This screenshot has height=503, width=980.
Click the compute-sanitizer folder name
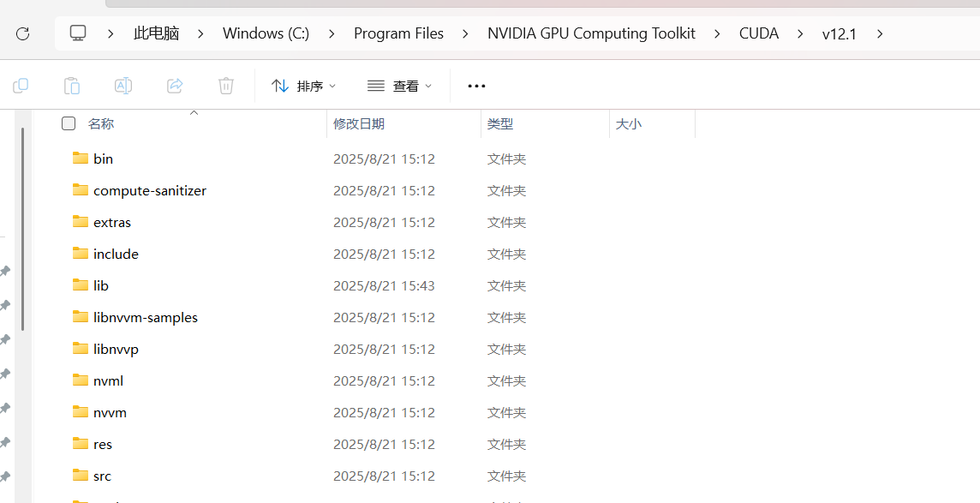point(150,190)
